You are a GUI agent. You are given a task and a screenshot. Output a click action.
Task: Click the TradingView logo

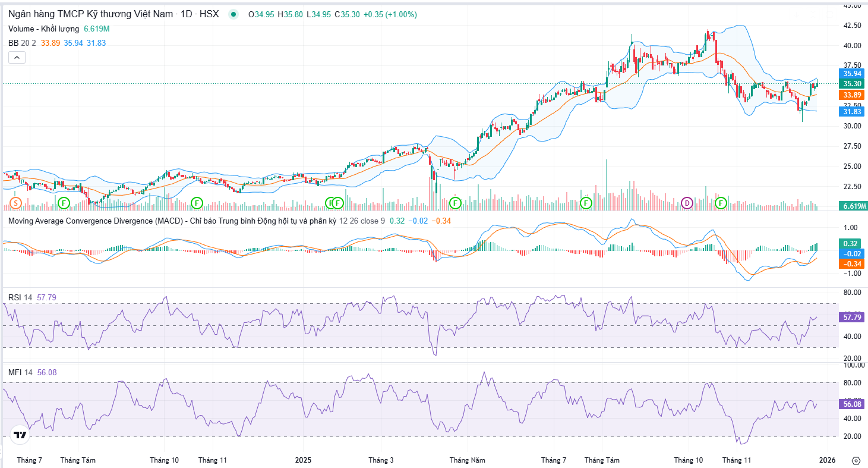click(x=20, y=435)
